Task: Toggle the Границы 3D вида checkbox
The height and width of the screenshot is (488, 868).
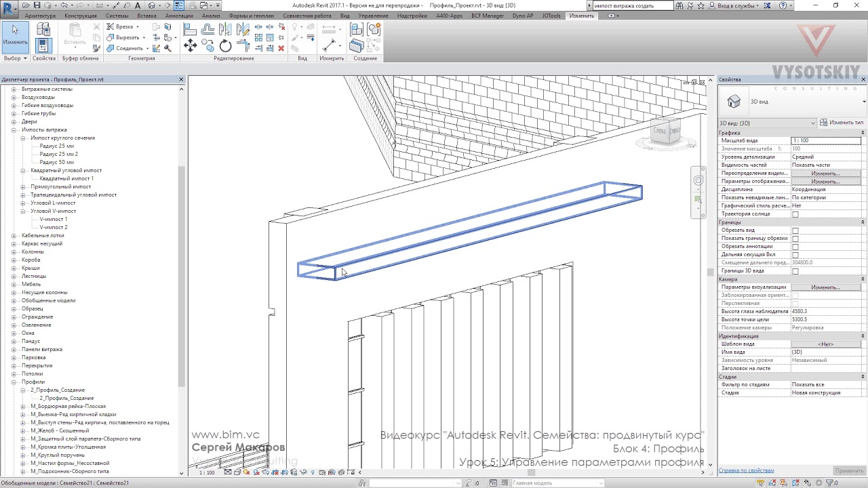Action: [795, 271]
